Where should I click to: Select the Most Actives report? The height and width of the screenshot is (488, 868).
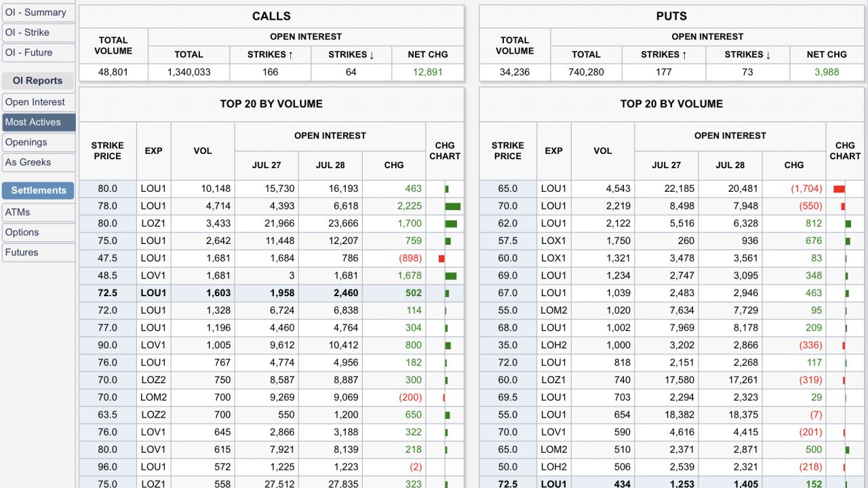[x=33, y=122]
